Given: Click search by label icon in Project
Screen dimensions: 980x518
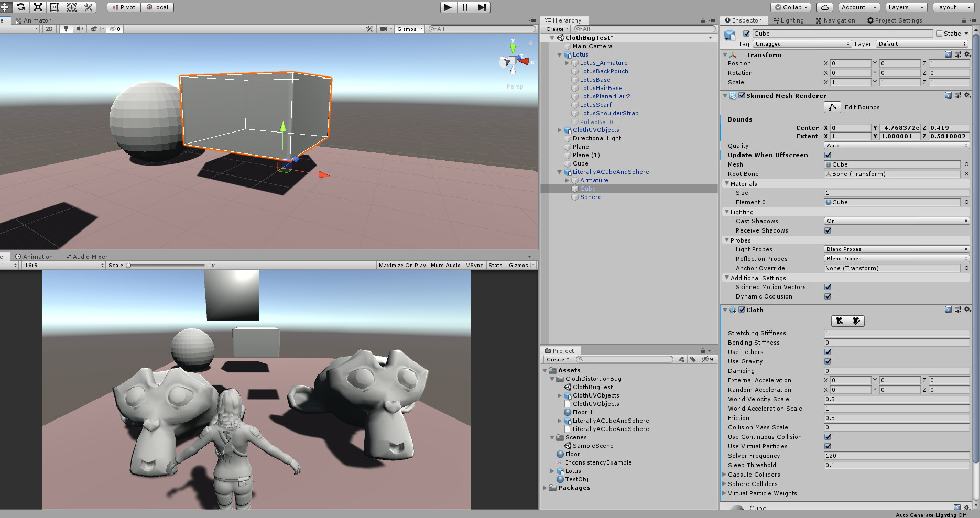Looking at the screenshot, I should point(693,359).
